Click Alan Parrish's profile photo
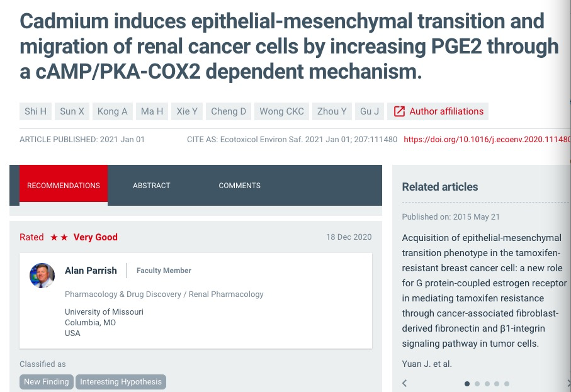This screenshot has height=392, width=571. click(x=42, y=275)
